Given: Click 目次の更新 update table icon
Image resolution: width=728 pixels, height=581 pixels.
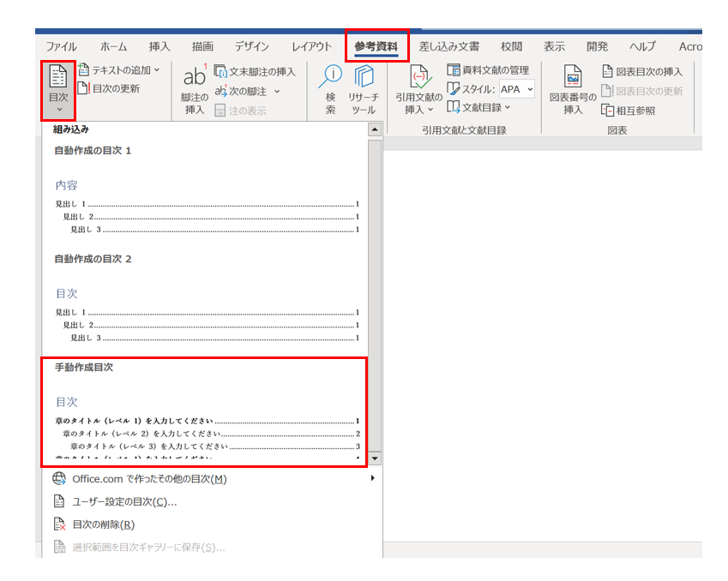Looking at the screenshot, I should point(84,88).
